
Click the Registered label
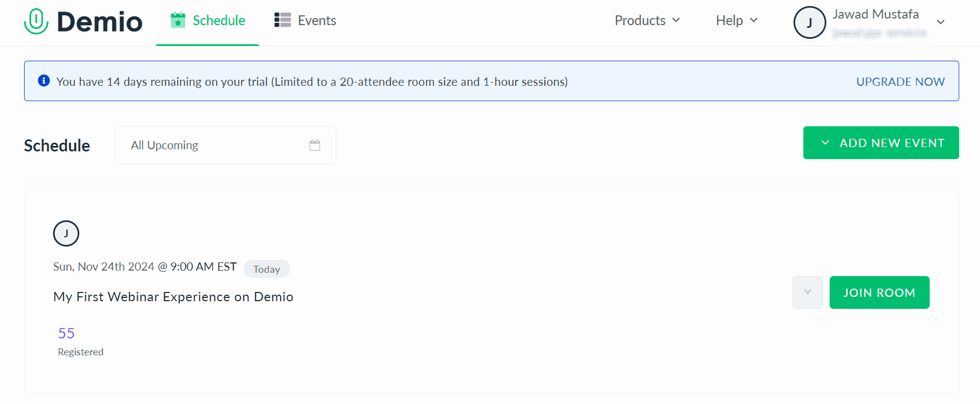click(x=80, y=352)
